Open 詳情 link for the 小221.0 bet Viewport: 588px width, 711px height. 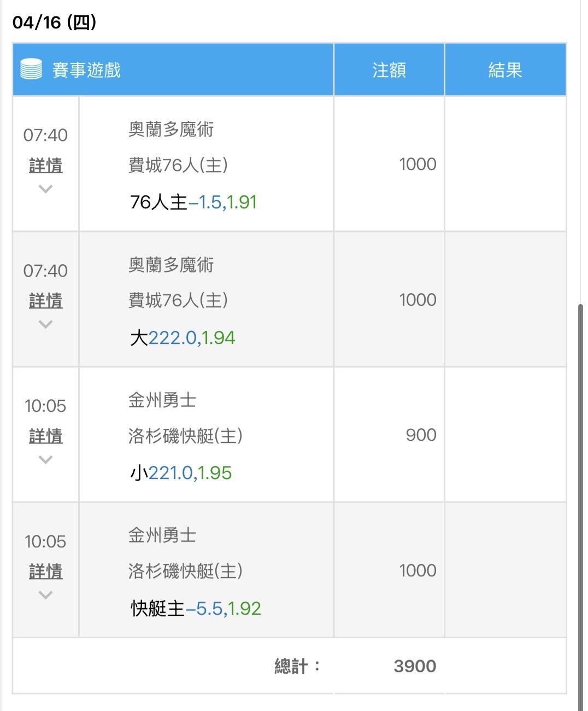click(x=46, y=436)
